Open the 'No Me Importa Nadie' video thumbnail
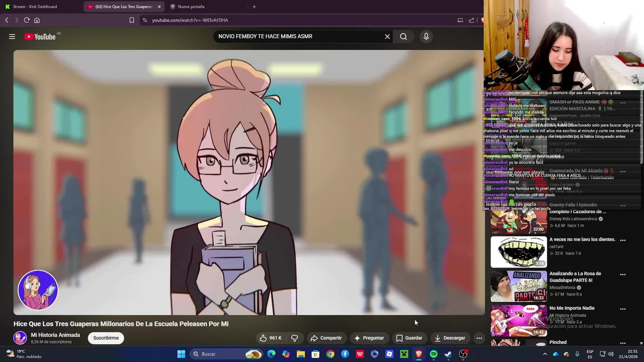Viewport: 644px width, 362px height. [x=519, y=321]
